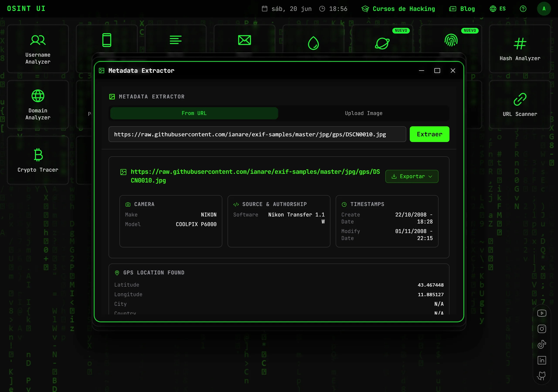Screen dimensions: 558x392
Task: Open the URL Scanner link icon
Action: 520,99
